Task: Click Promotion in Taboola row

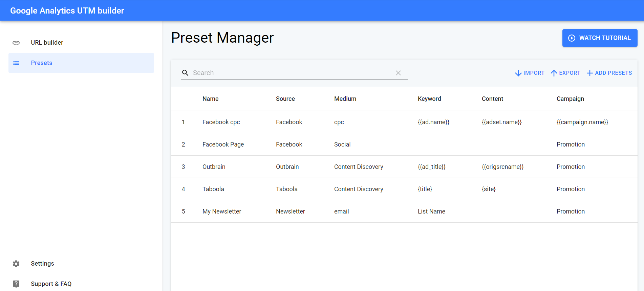Action: 571,189
